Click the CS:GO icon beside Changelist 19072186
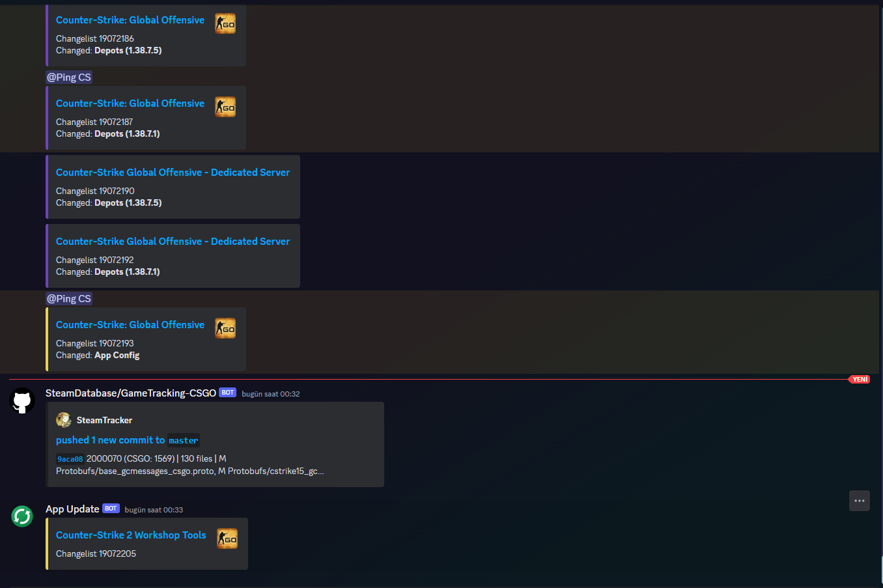 225,23
